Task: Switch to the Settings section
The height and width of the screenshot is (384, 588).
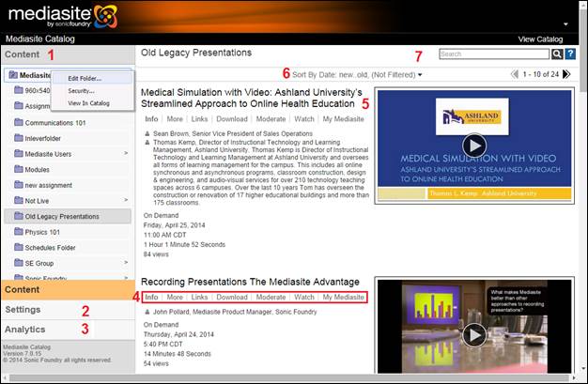Action: point(68,310)
